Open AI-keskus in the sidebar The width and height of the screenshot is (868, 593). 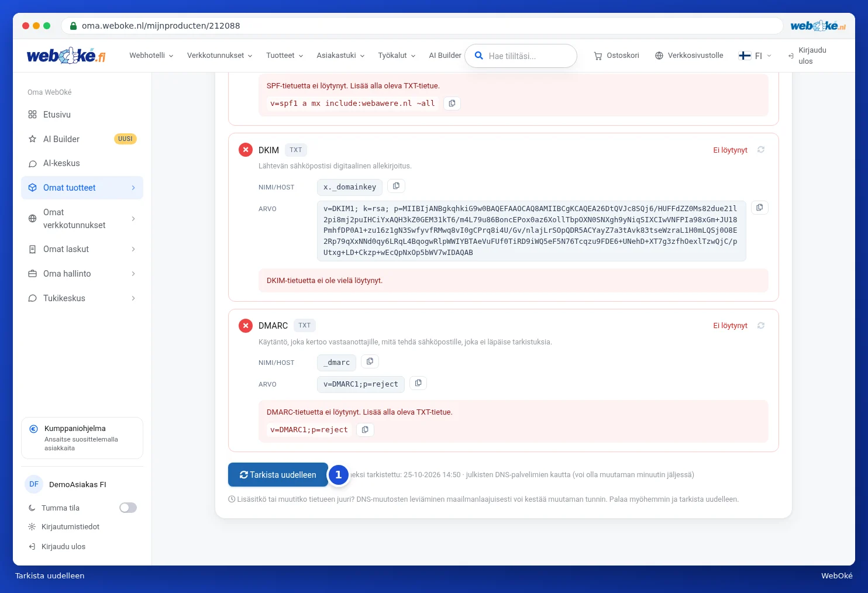click(82, 163)
